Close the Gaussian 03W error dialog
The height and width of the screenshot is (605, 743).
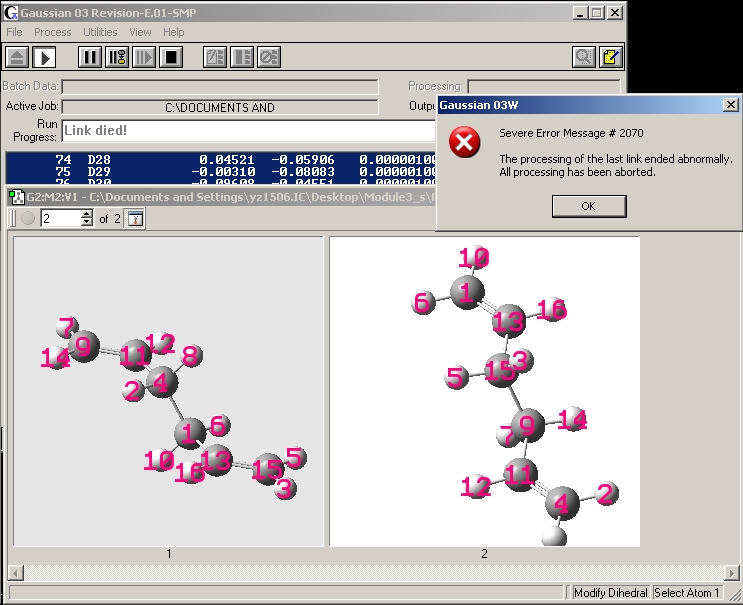point(731,105)
